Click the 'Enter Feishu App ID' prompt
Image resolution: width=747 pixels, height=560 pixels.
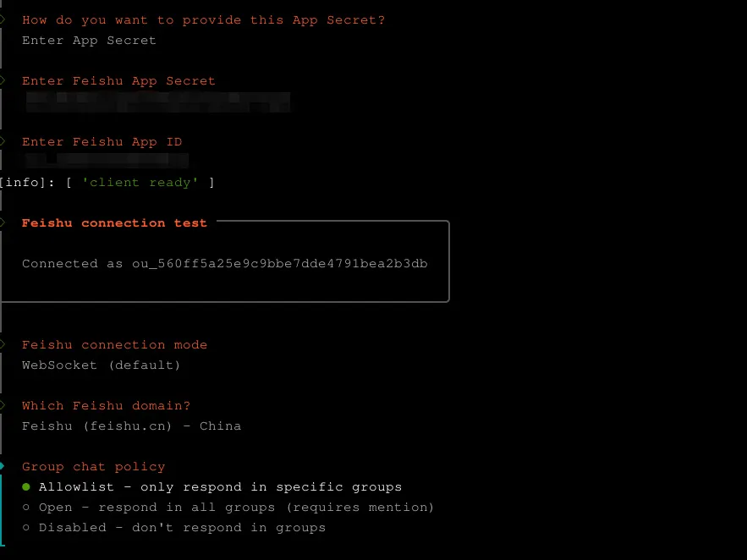coord(102,142)
